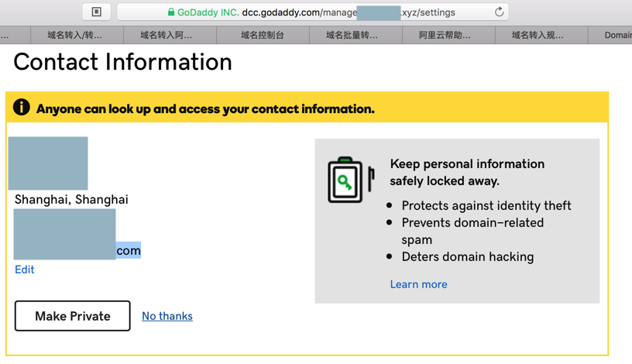Viewport: 632px width, 364px height.
Task: Click the highlighted .com email ending
Action: pos(129,250)
